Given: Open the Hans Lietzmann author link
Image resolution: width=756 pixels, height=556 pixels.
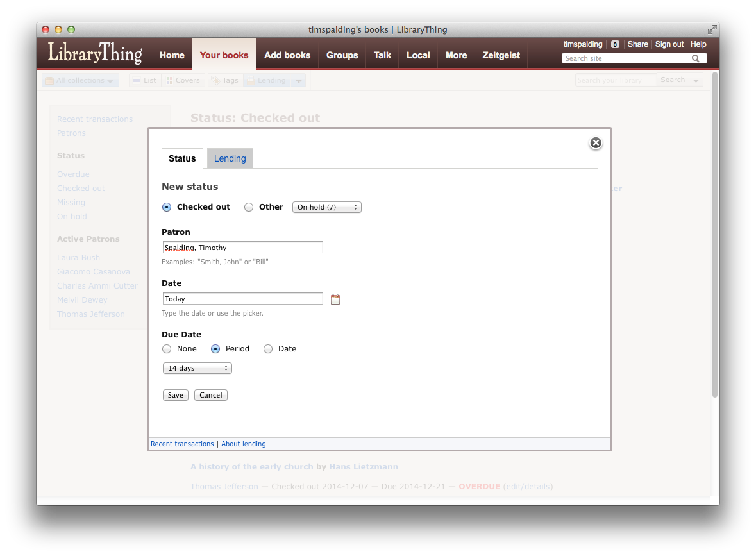Looking at the screenshot, I should (364, 467).
